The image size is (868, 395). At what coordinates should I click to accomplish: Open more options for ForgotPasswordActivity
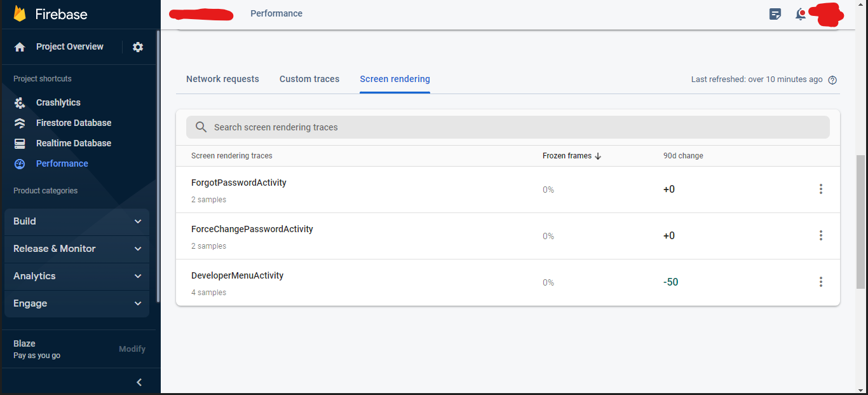[821, 189]
